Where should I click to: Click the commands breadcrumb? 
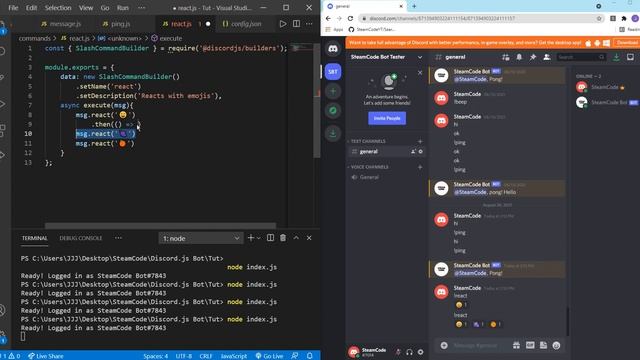click(34, 38)
